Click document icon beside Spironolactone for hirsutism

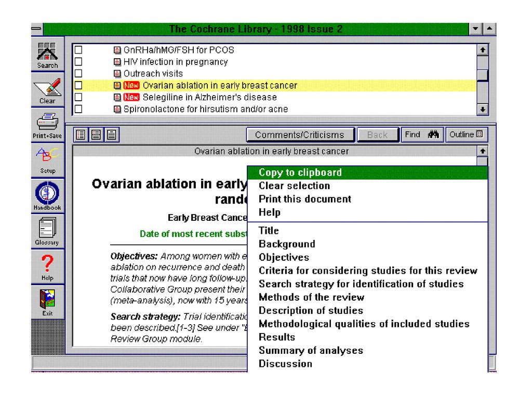pos(117,109)
